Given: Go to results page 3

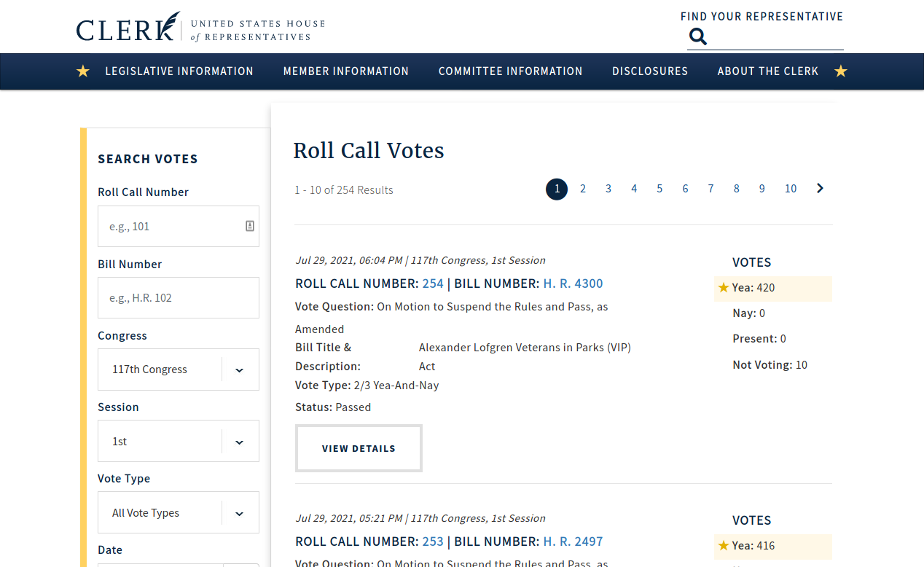Looking at the screenshot, I should point(608,189).
